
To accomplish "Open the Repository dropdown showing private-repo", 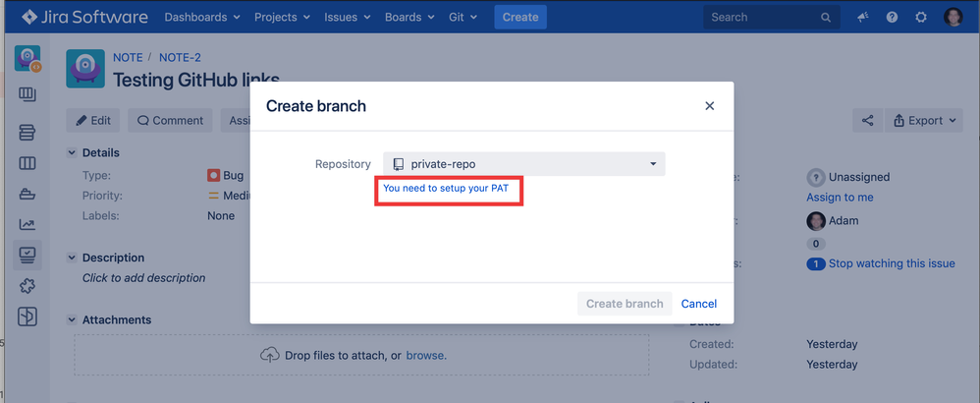I will [x=523, y=164].
